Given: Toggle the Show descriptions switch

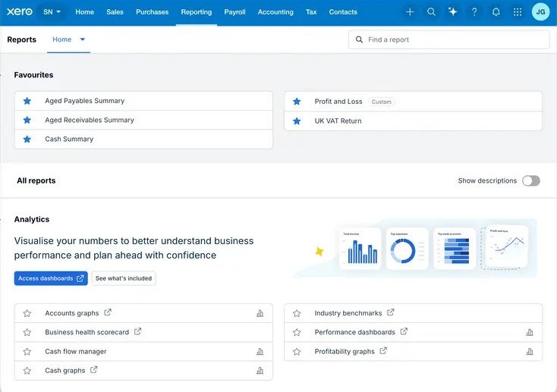Looking at the screenshot, I should 530,180.
